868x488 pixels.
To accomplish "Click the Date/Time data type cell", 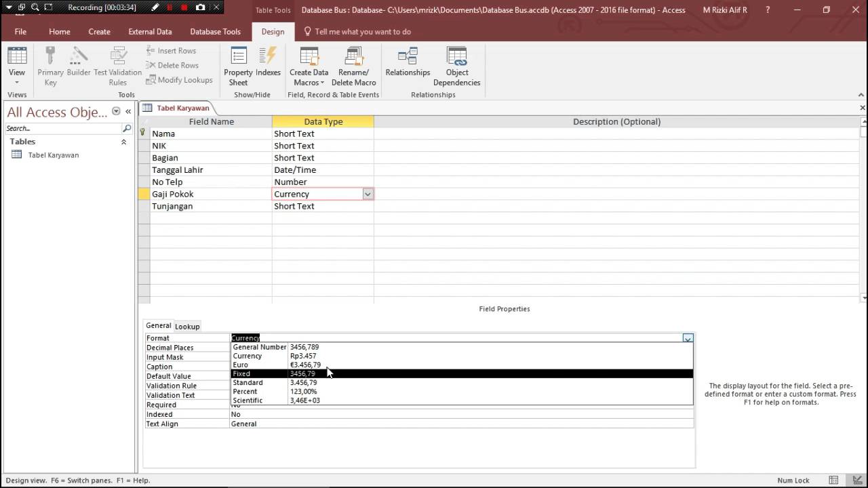I will tap(323, 170).
